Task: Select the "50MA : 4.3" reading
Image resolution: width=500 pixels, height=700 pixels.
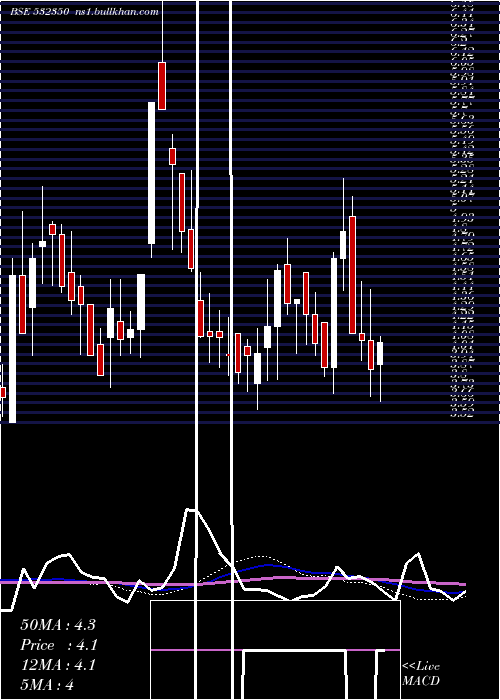Action: point(58,625)
